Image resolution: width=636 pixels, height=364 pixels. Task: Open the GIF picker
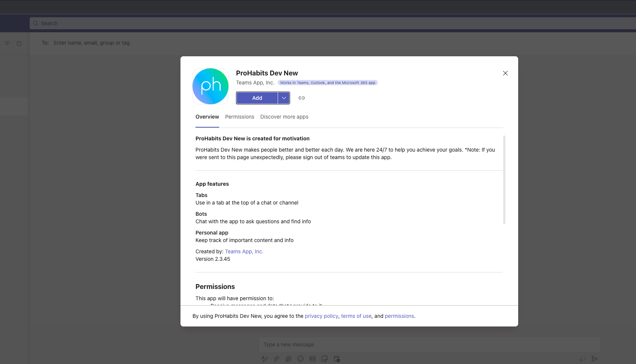click(x=313, y=359)
